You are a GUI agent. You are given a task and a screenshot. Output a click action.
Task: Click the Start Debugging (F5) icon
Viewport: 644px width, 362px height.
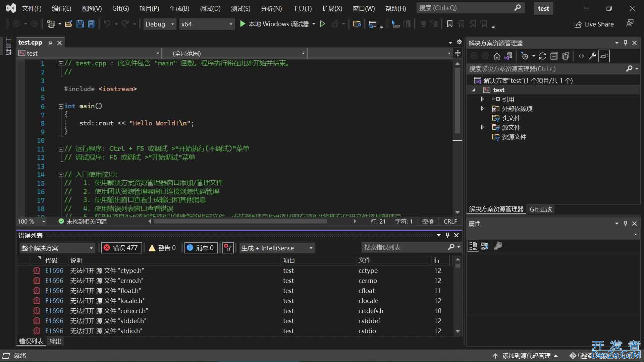point(243,24)
